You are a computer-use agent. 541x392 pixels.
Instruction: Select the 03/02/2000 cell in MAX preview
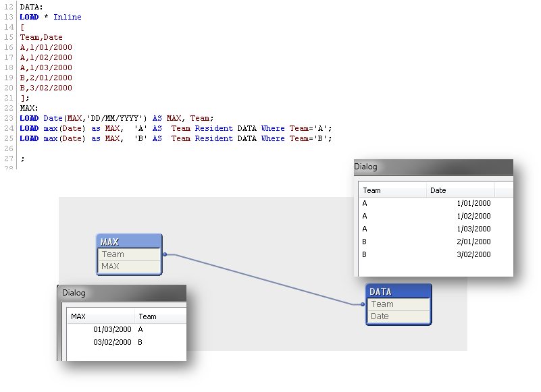(112, 343)
